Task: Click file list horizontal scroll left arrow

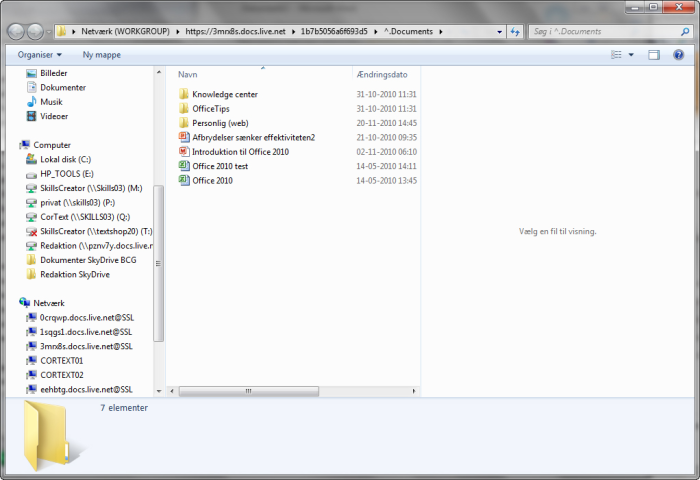Action: click(x=172, y=391)
